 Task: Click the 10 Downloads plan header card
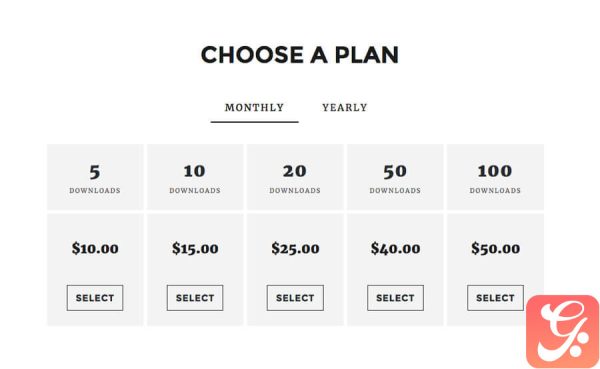point(195,177)
